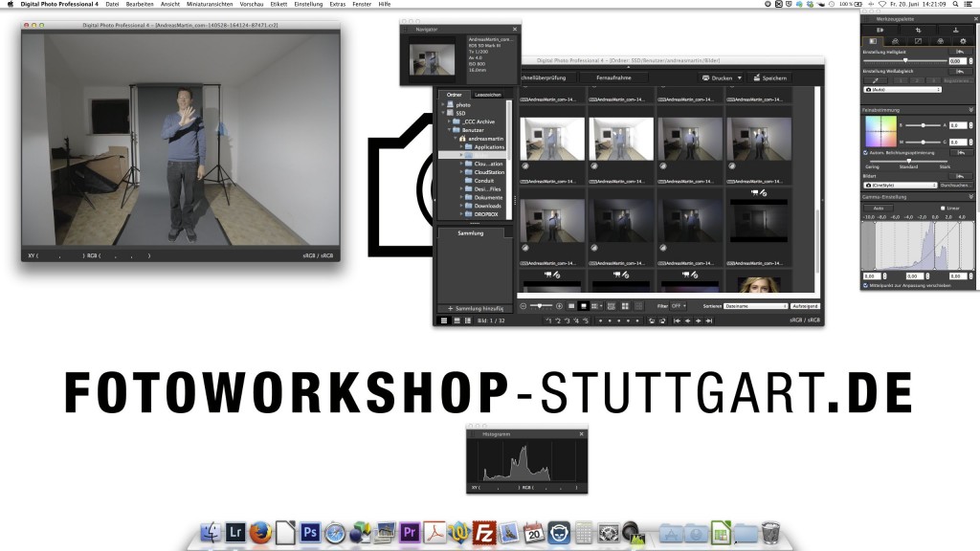Expand the photo tree node
This screenshot has width=980, height=551.
pos(443,105)
